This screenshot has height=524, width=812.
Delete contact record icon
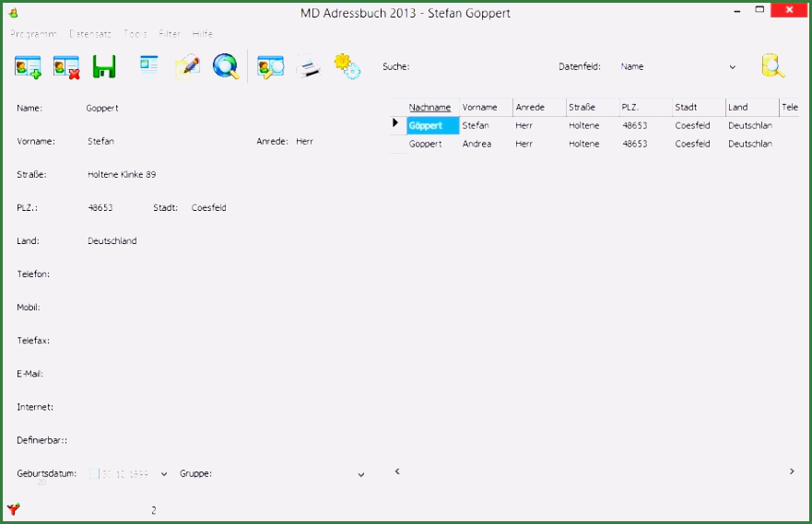coord(66,66)
